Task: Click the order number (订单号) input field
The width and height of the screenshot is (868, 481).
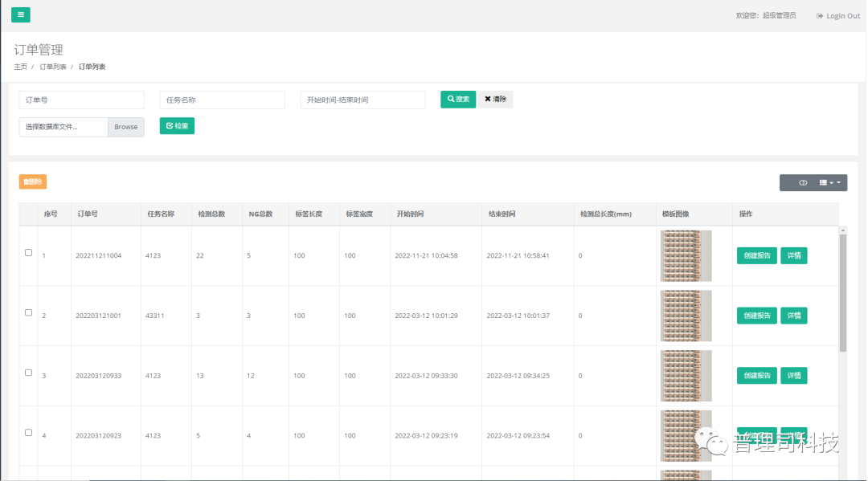Action: point(81,100)
